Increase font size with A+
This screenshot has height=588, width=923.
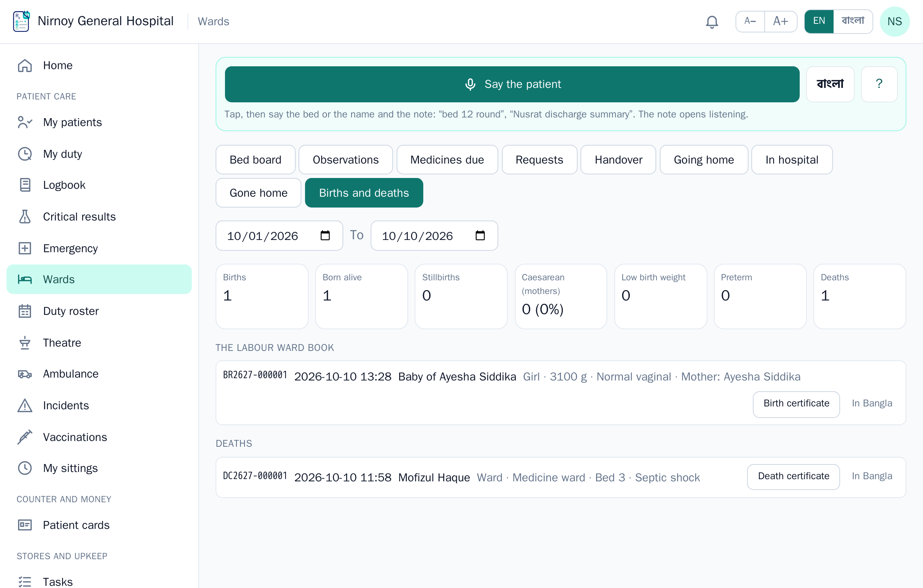point(781,21)
